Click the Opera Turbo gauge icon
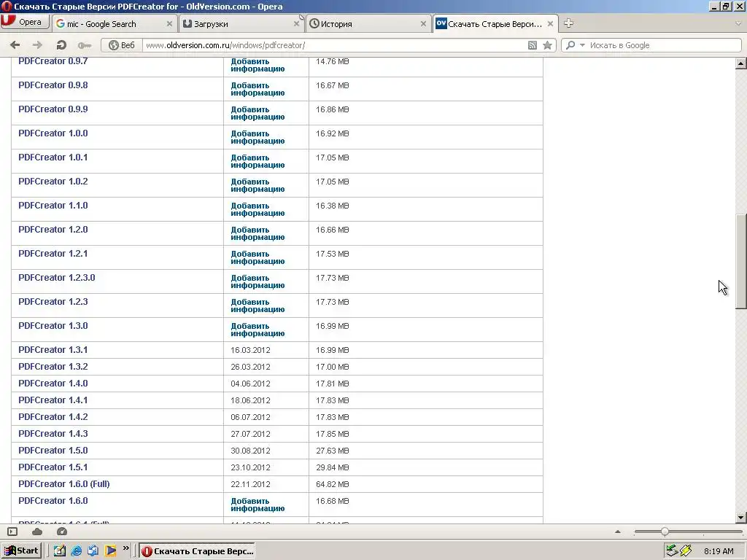This screenshot has width=747, height=560. pyautogui.click(x=62, y=532)
